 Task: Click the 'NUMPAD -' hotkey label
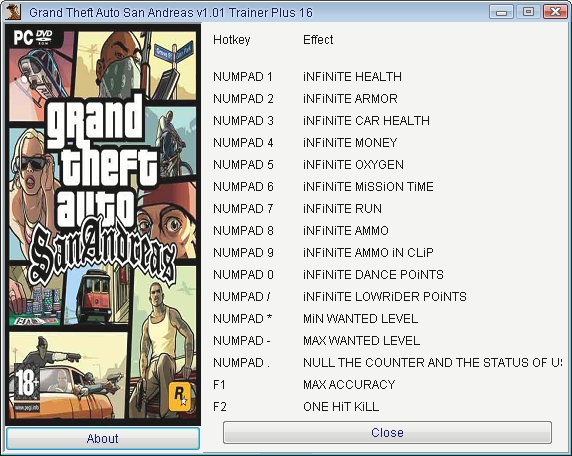[x=242, y=340]
